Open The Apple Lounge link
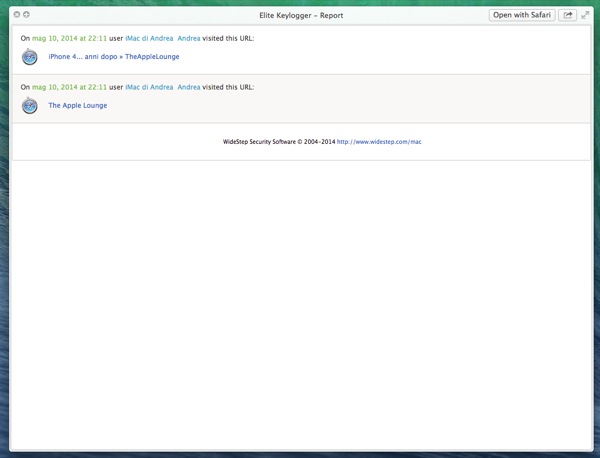This screenshot has width=600, height=458. [78, 106]
